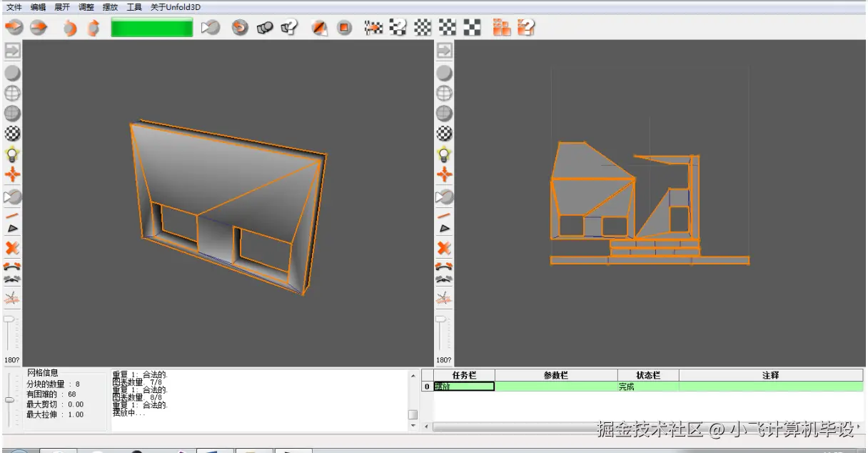Click the rotation slider in UV view toolbar
Screen dimensions: 868x453
(x=443, y=319)
